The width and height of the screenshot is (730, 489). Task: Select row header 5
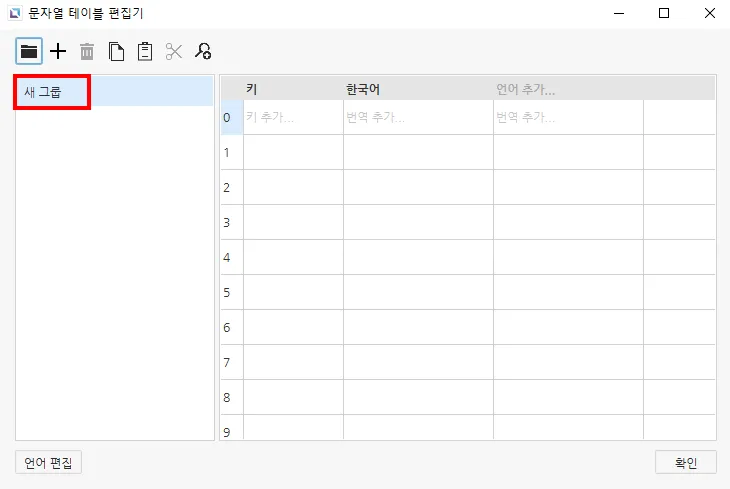(x=231, y=292)
